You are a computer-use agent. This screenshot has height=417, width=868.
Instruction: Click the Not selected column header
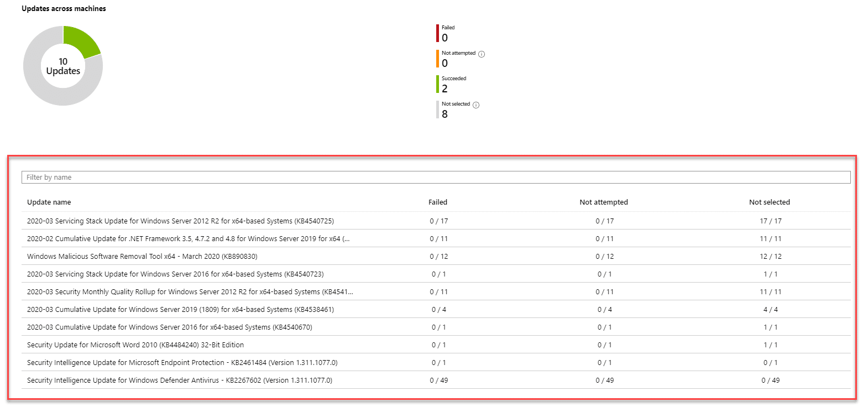tap(770, 202)
